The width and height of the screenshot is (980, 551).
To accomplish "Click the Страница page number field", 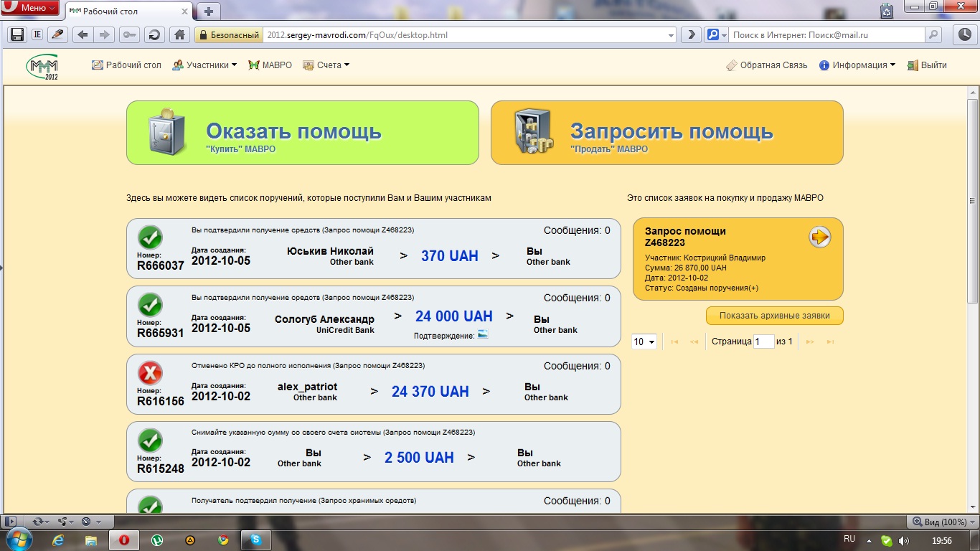I will [x=764, y=342].
